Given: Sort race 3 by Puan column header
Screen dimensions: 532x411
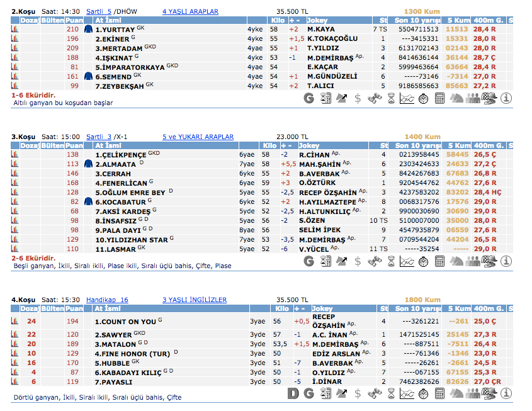Looking at the screenshot, I should tap(74, 145).
